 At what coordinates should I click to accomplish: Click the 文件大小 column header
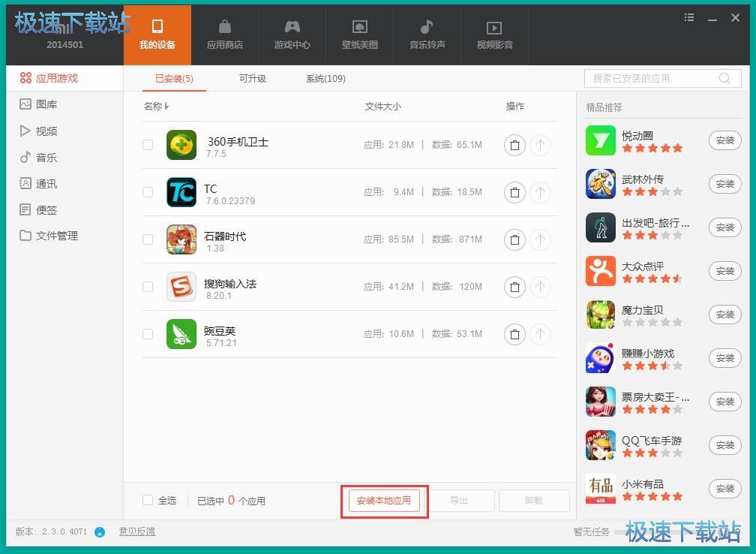382,106
